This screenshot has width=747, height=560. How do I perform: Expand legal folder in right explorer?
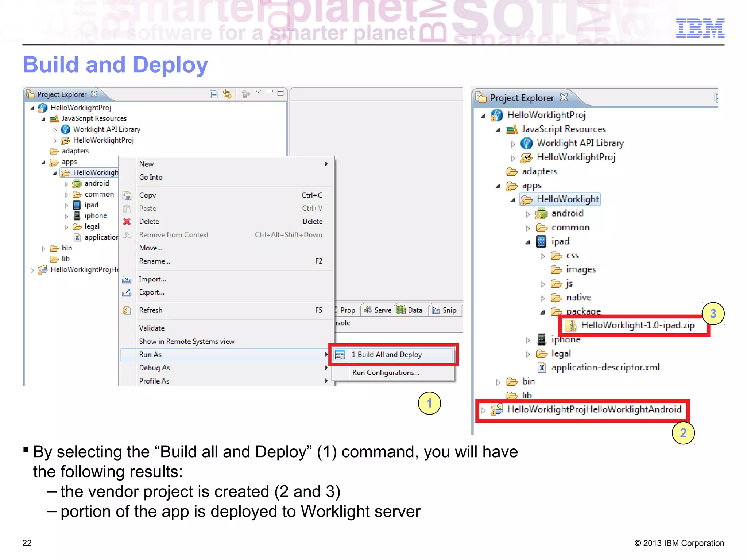point(527,354)
